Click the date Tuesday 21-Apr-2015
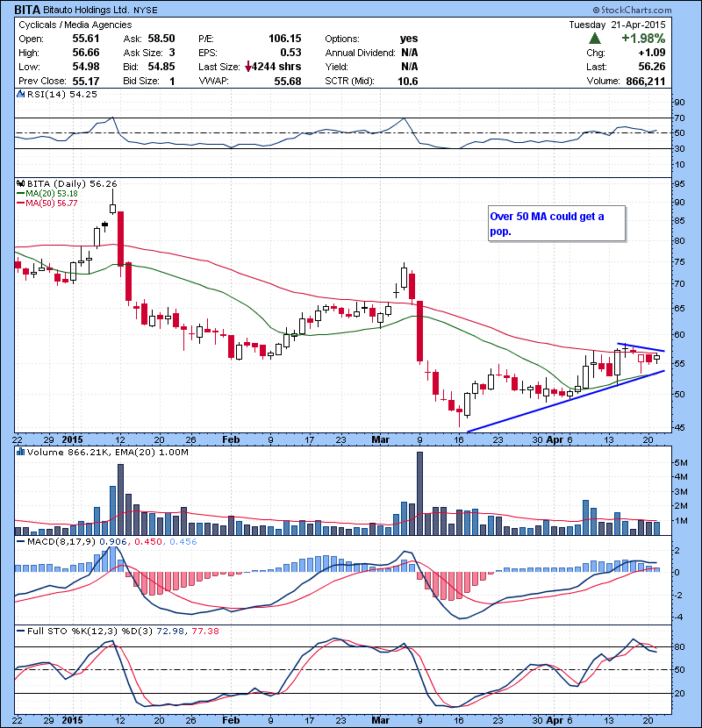The height and width of the screenshot is (728, 702). point(617,25)
